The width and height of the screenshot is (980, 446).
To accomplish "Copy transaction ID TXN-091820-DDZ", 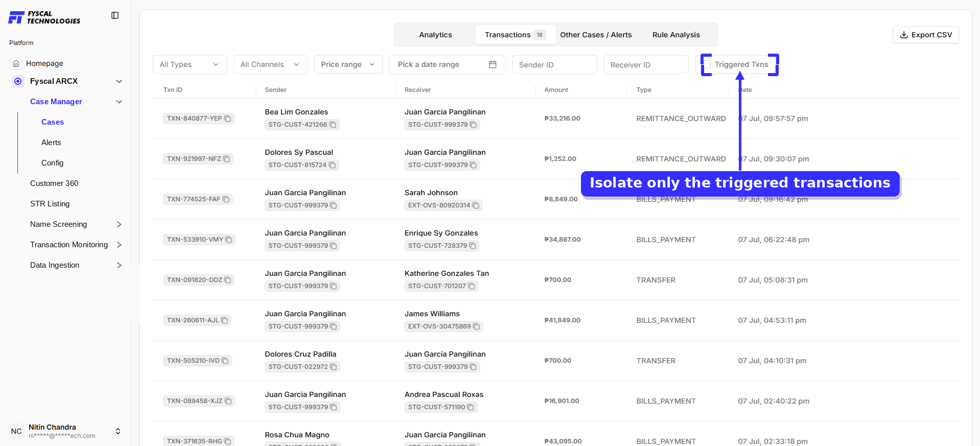I will click(x=228, y=280).
